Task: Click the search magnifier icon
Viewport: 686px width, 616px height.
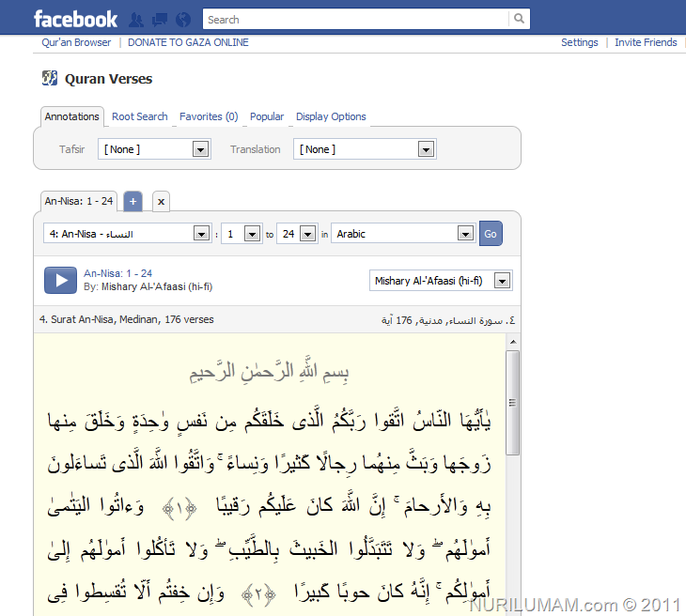Action: (520, 19)
